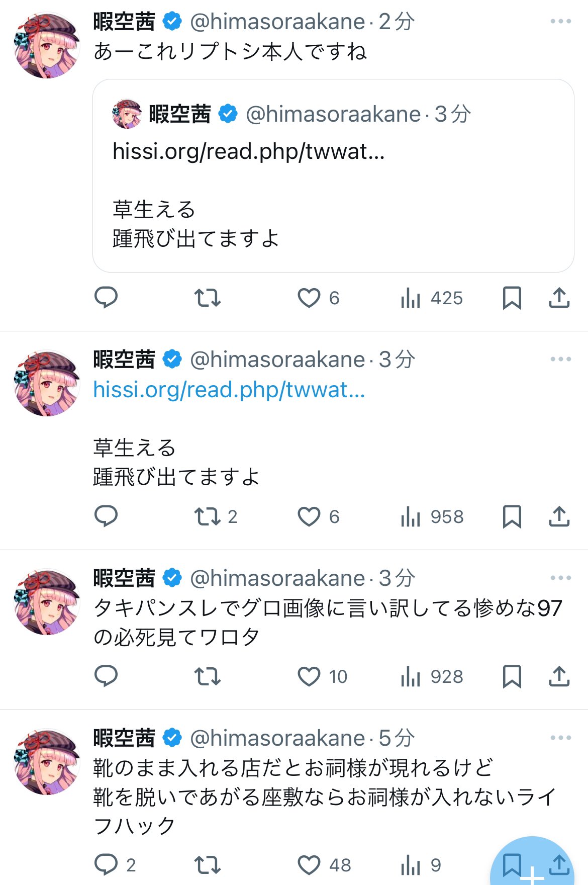
Task: View analytics showing 958 views
Action: point(432,516)
